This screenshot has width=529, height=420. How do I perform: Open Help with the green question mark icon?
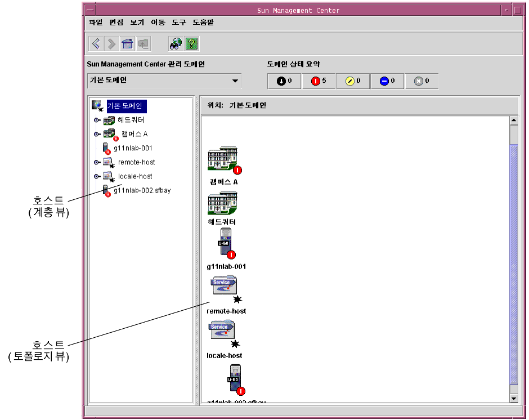[x=192, y=43]
